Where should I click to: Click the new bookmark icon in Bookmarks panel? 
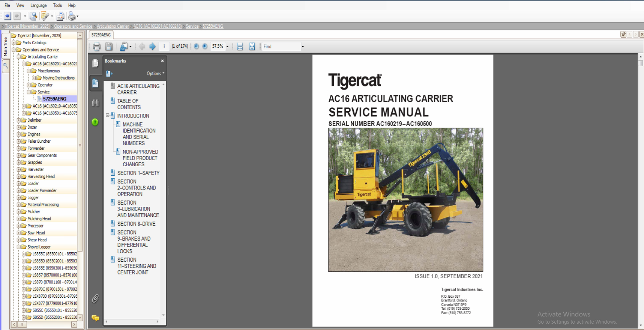(x=109, y=74)
